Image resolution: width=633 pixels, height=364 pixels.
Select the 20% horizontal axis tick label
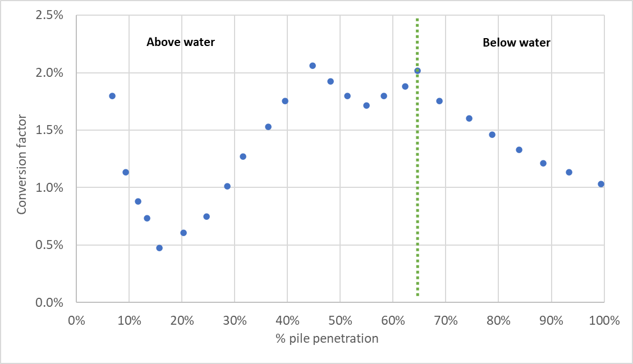coord(182,321)
